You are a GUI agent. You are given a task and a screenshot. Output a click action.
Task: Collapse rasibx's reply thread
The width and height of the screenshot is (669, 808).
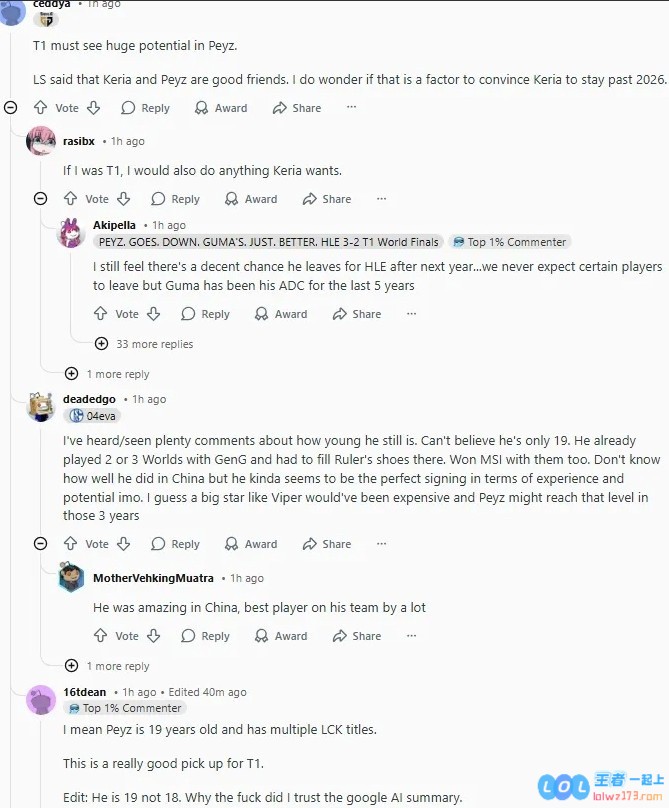[x=41, y=199]
